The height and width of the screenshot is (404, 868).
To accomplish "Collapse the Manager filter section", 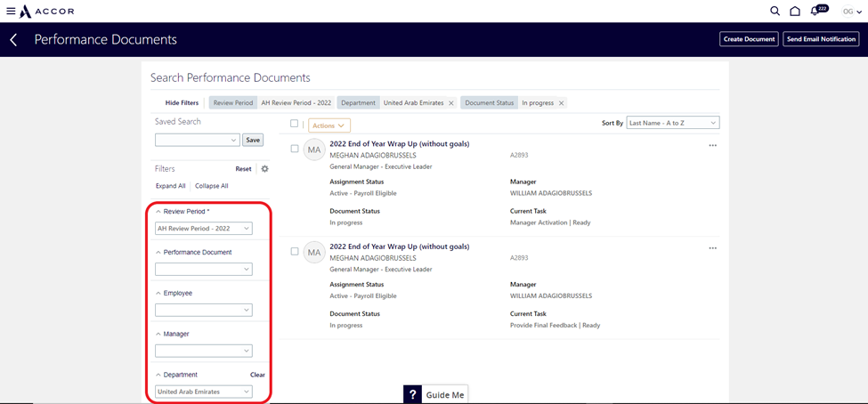I will [158, 334].
